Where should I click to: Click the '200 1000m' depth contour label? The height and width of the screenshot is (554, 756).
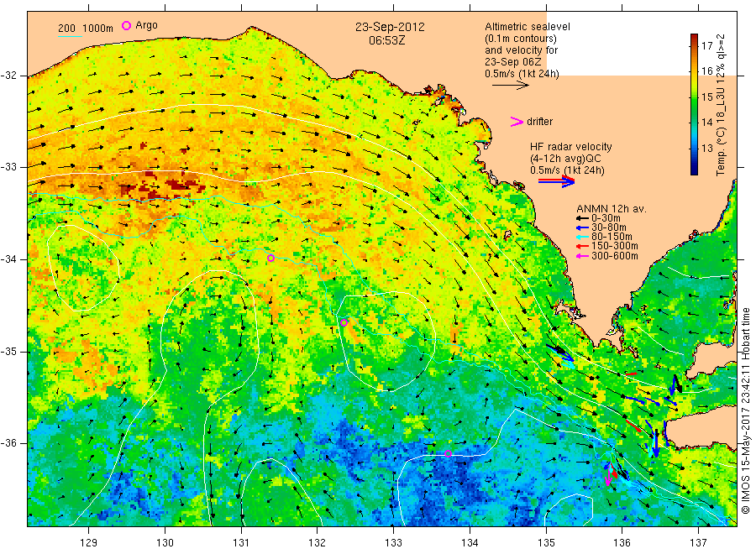(x=86, y=28)
